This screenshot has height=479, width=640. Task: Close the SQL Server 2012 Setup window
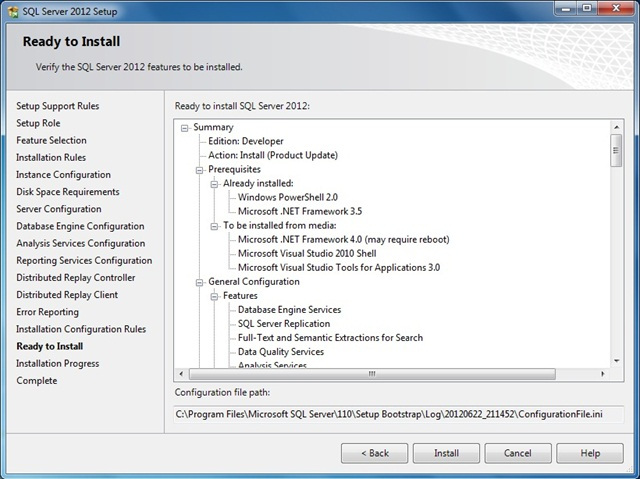pos(616,9)
